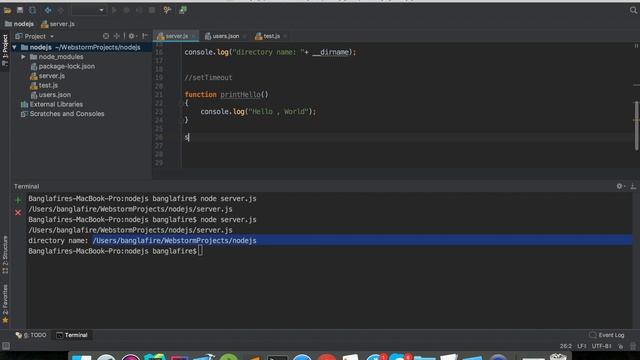Click the Save All toolbar icon
Viewport: 640px width, 360px height.
point(20,10)
